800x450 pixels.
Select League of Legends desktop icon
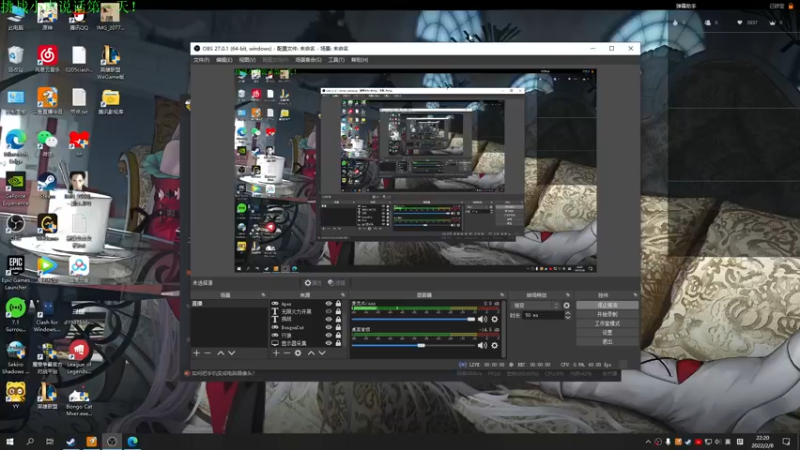pyautogui.click(x=79, y=357)
